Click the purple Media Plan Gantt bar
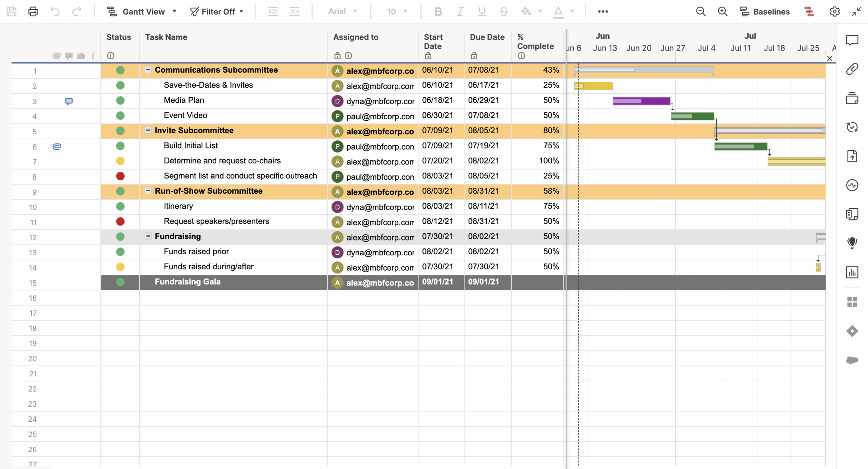Image resolution: width=868 pixels, height=469 pixels. [641, 101]
